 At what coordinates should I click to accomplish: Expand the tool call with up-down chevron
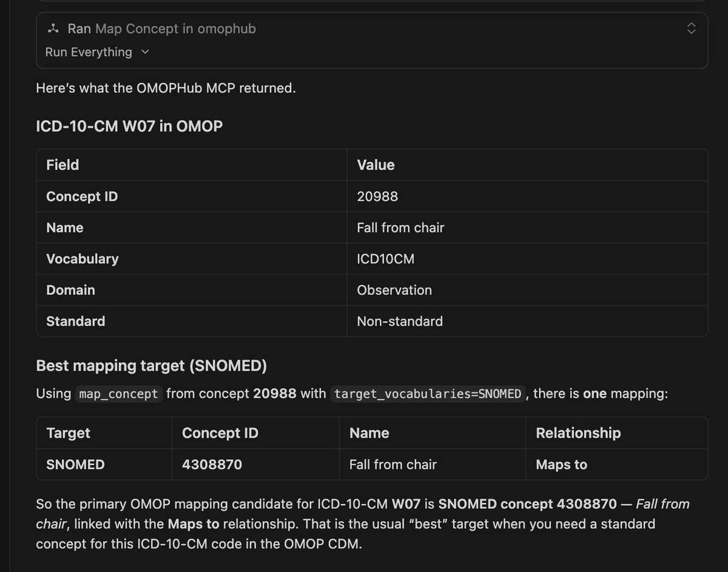click(x=691, y=29)
